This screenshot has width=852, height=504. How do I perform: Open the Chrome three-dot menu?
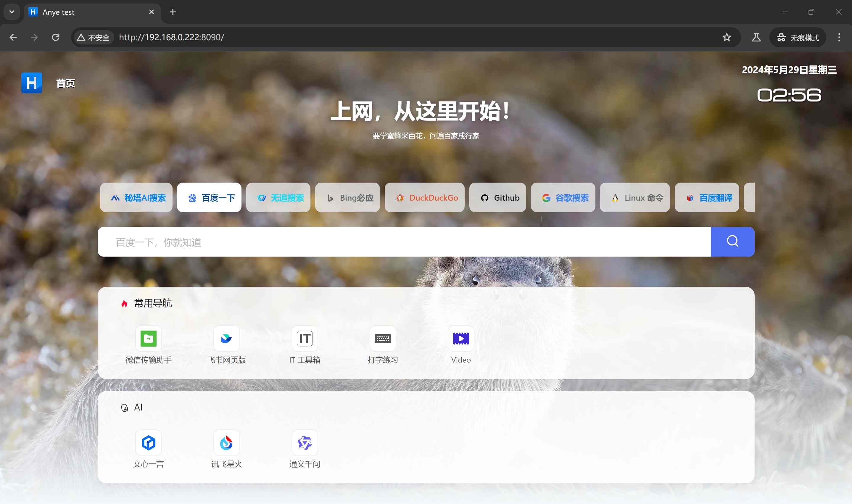[839, 37]
